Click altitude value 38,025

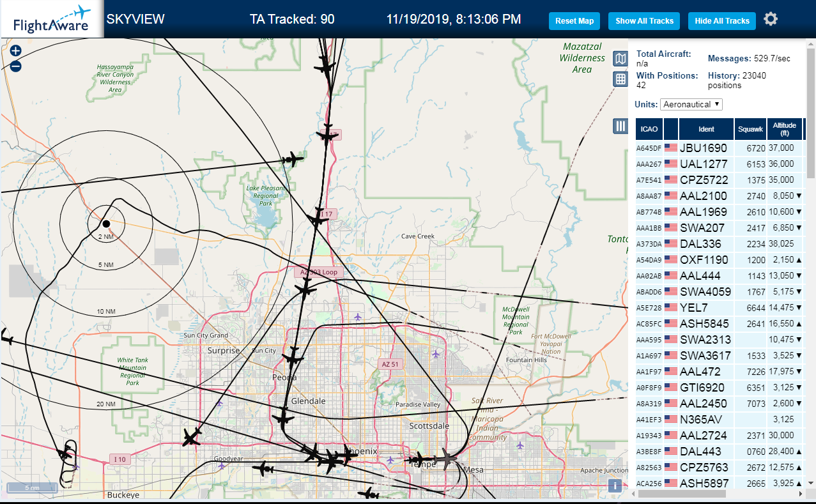[x=781, y=244]
